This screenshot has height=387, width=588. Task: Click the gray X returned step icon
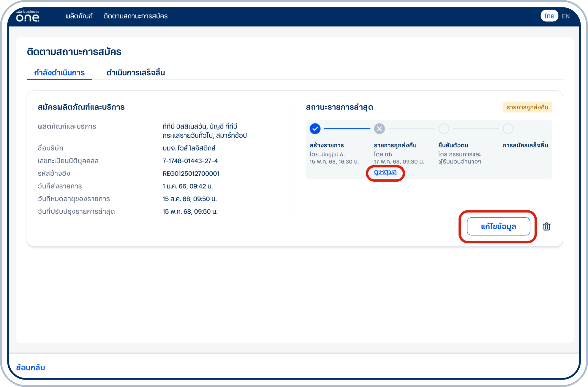(x=379, y=129)
